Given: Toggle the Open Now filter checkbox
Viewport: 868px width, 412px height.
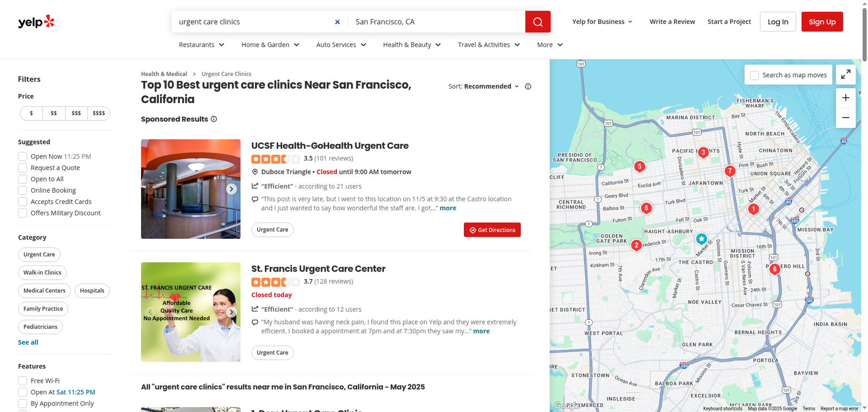Looking at the screenshot, I should tap(23, 156).
